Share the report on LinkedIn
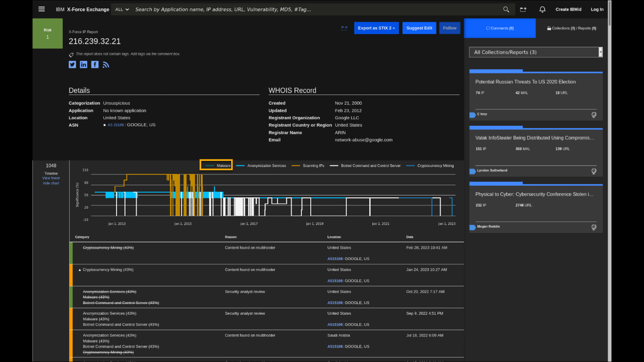The image size is (644, 362). (x=83, y=65)
